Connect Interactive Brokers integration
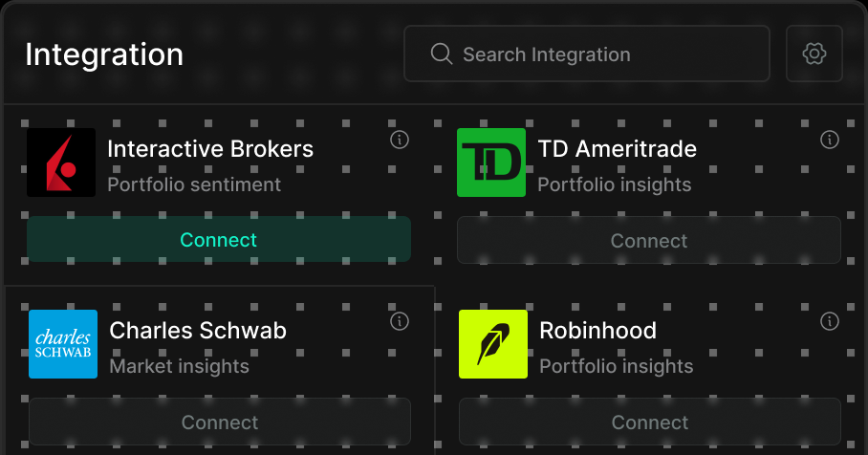The image size is (868, 455). coord(219,240)
